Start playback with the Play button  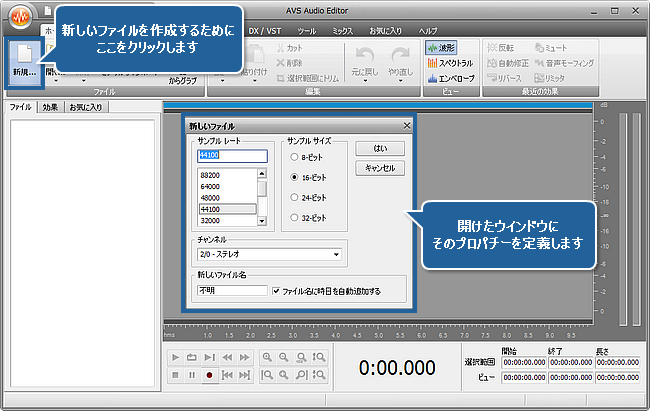(x=175, y=357)
